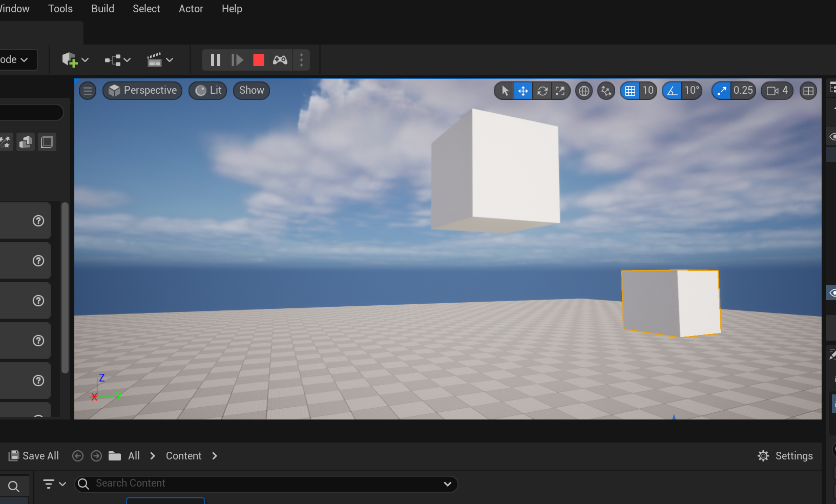The image size is (836, 504).
Task: Open the viewport options hamburger menu
Action: (x=88, y=91)
